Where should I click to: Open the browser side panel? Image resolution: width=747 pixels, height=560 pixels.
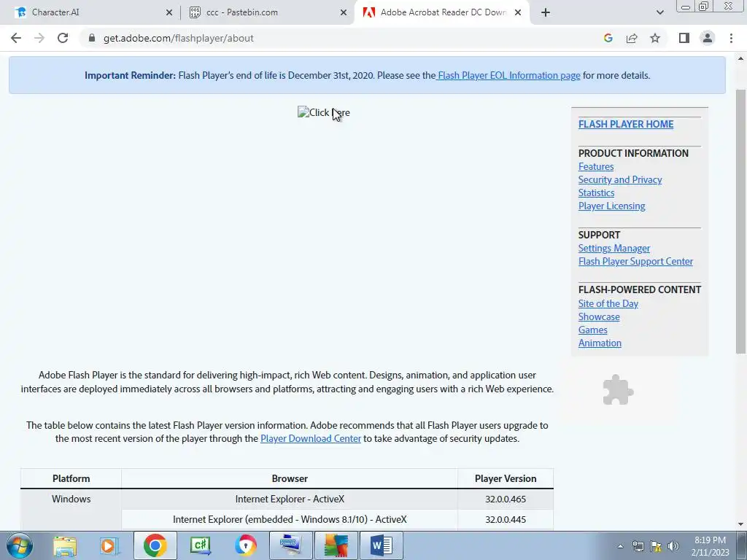[684, 38]
